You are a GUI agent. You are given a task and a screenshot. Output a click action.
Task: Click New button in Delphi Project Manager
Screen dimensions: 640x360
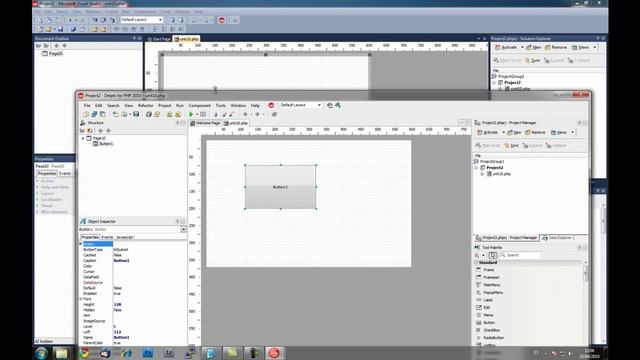click(514, 132)
